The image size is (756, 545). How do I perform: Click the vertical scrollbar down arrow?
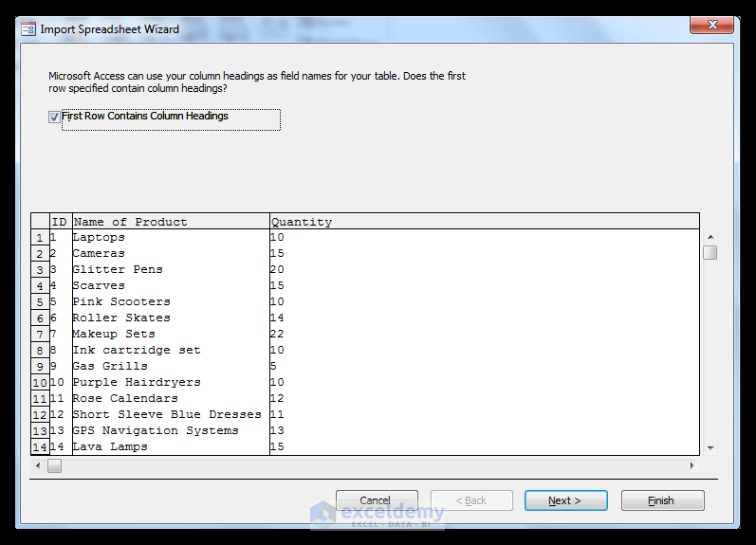[x=710, y=447]
